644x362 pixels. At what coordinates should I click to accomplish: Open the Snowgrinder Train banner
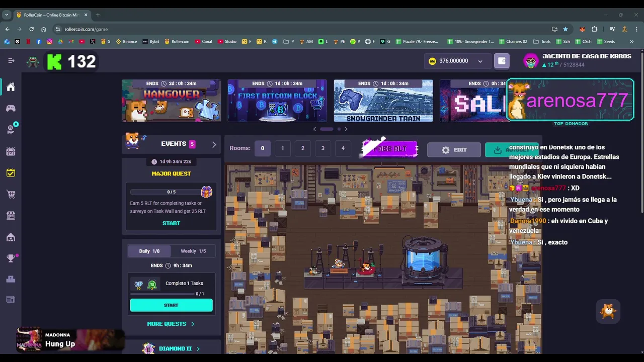point(383,101)
